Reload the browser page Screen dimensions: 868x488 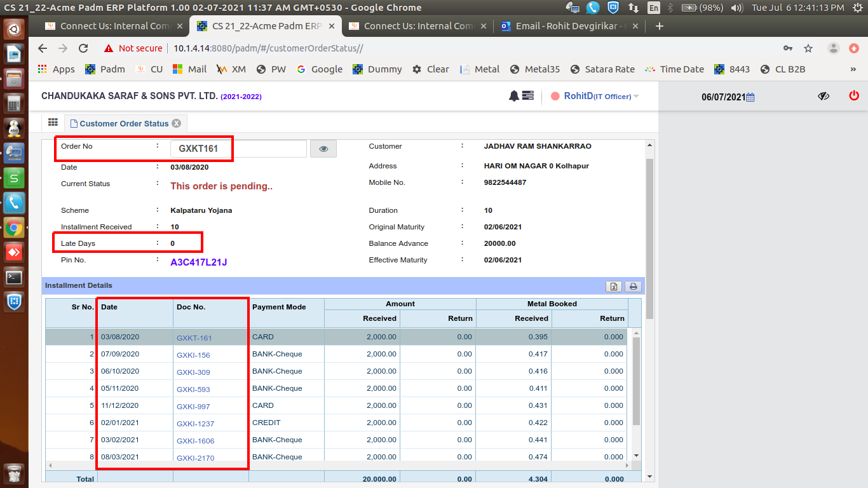[83, 48]
